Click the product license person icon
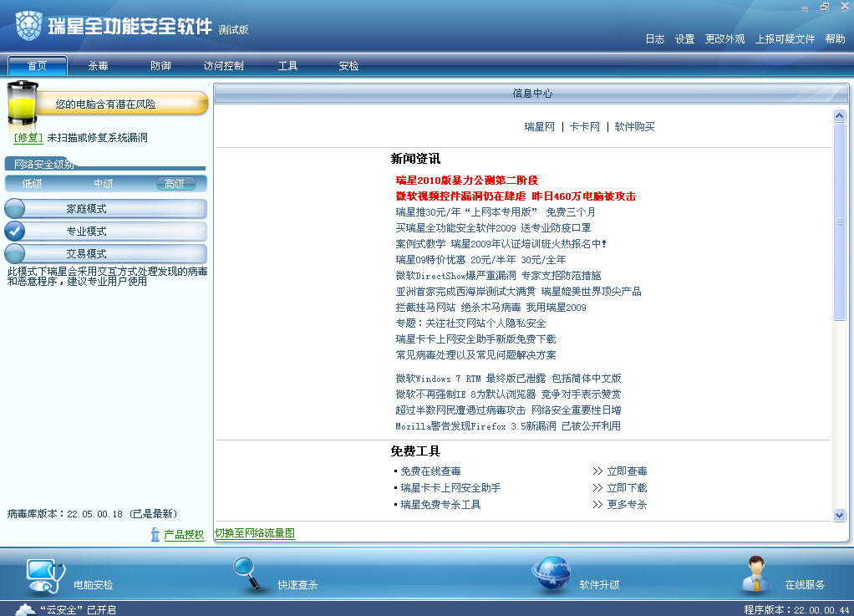 [155, 535]
